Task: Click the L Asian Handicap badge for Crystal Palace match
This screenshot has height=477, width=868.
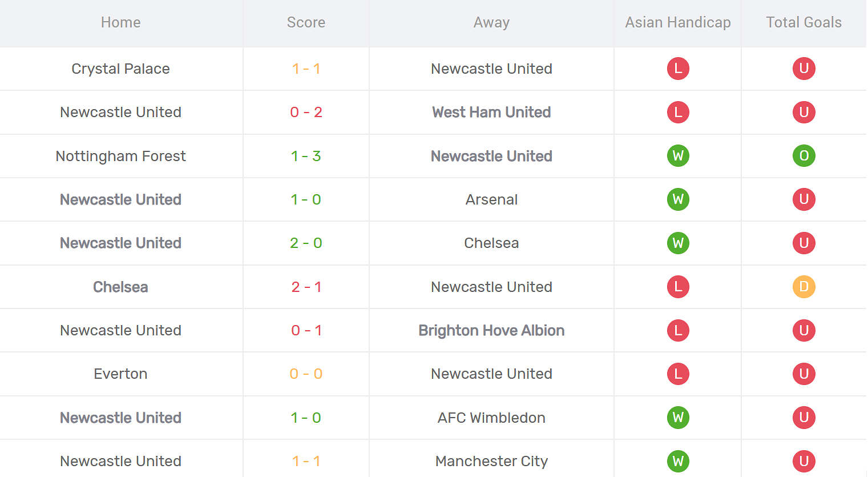Action: [x=677, y=68]
